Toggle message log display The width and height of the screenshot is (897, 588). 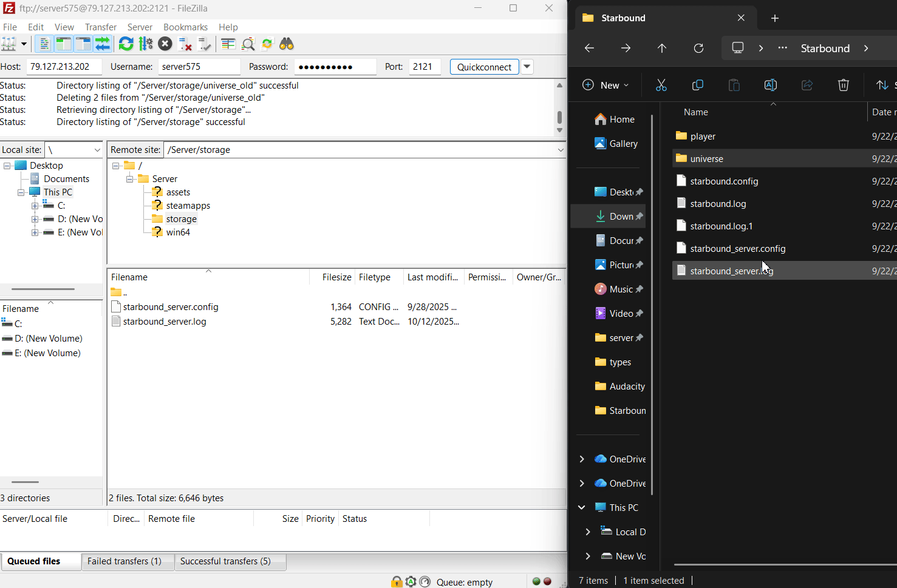(x=44, y=44)
